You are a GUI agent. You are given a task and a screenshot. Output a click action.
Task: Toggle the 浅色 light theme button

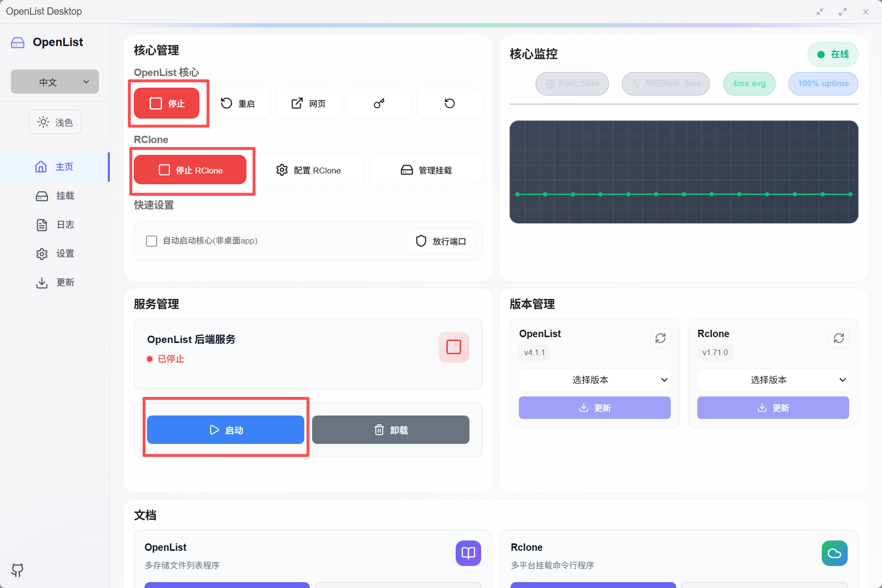pos(55,122)
